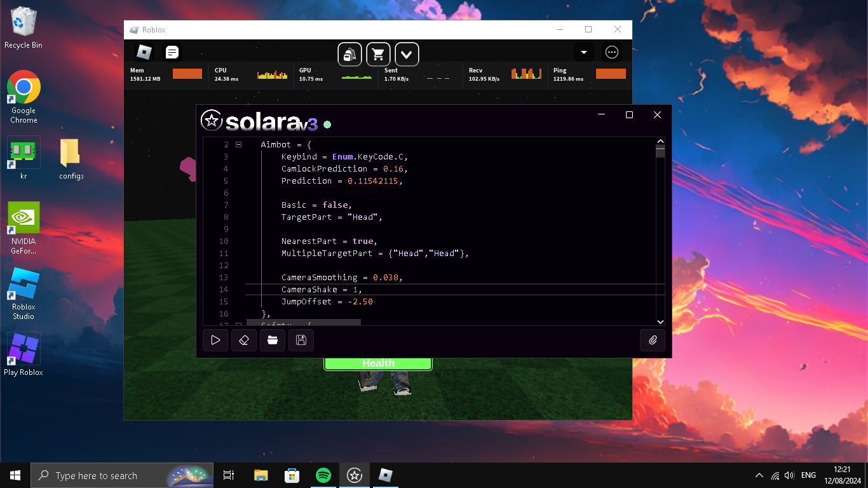Open the Play Roblox desktop shortcut

pyautogui.click(x=24, y=355)
